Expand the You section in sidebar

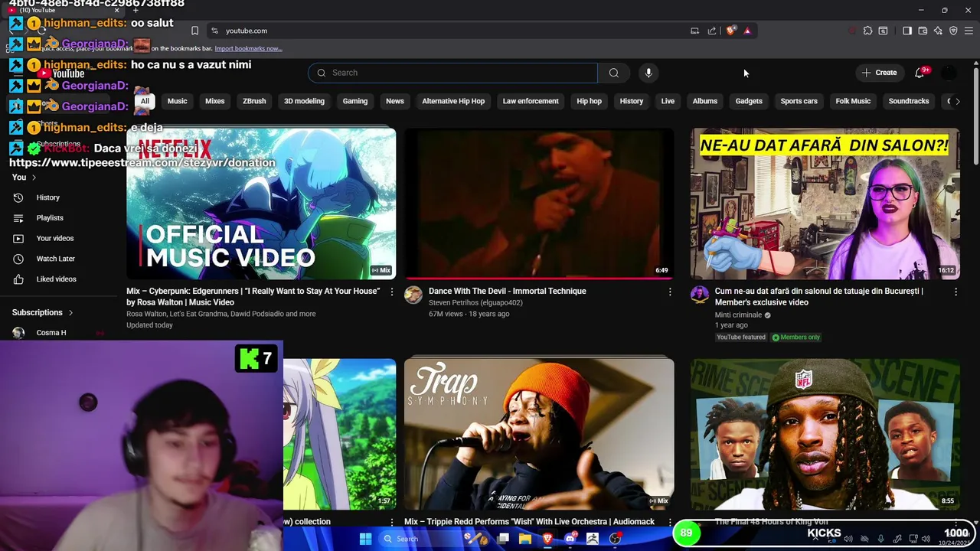24,178
